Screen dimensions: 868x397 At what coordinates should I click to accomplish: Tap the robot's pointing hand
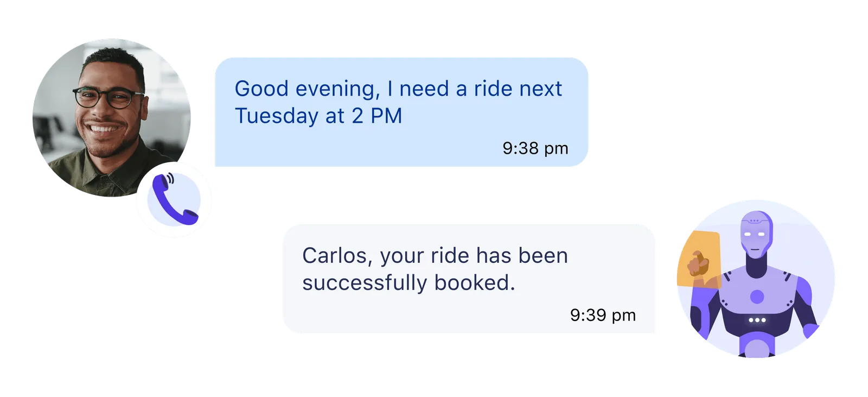699,264
